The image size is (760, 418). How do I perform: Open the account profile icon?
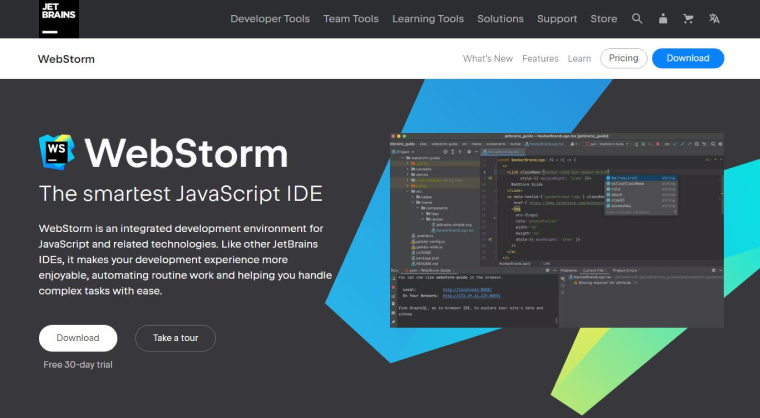(x=663, y=19)
